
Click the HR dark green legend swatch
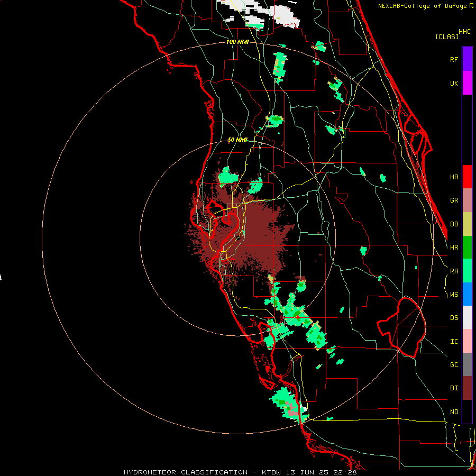click(x=467, y=248)
